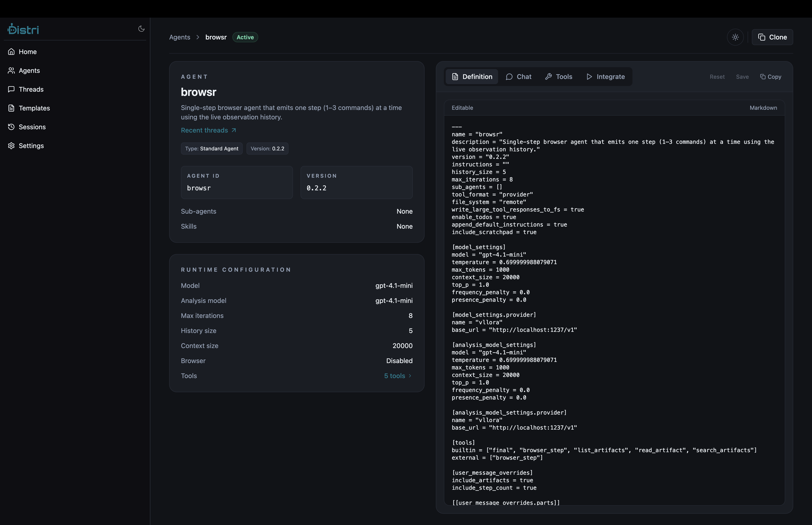Open Sessions from the sidebar
The width and height of the screenshot is (812, 525).
click(32, 127)
